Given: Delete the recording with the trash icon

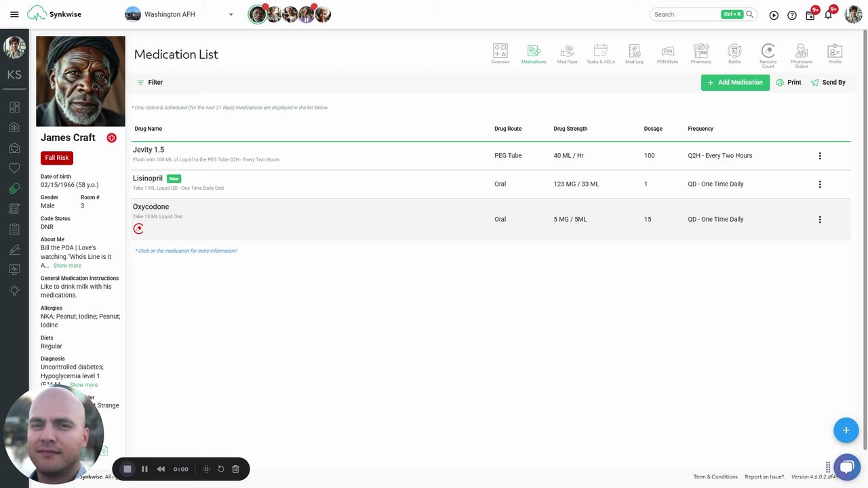Looking at the screenshot, I should tap(235, 469).
